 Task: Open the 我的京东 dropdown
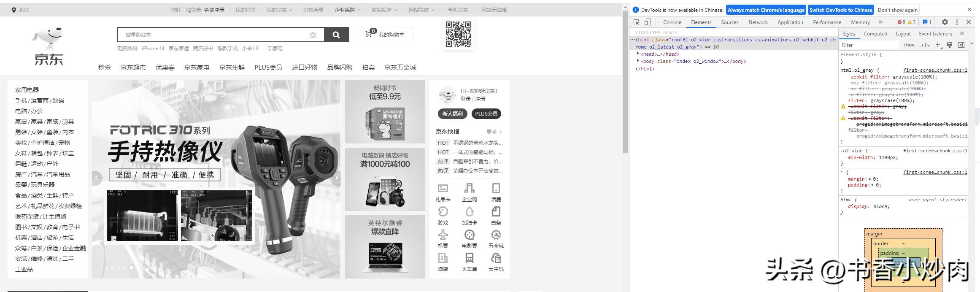point(279,10)
